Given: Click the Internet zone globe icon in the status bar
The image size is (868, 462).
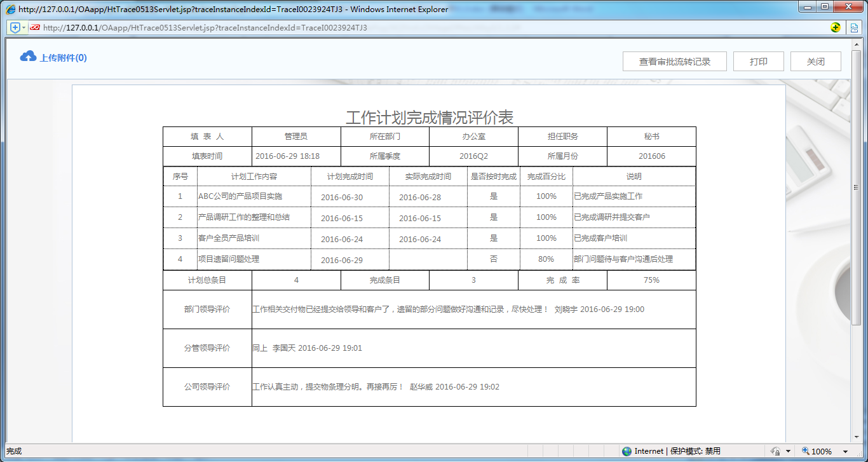Looking at the screenshot, I should 627,451.
